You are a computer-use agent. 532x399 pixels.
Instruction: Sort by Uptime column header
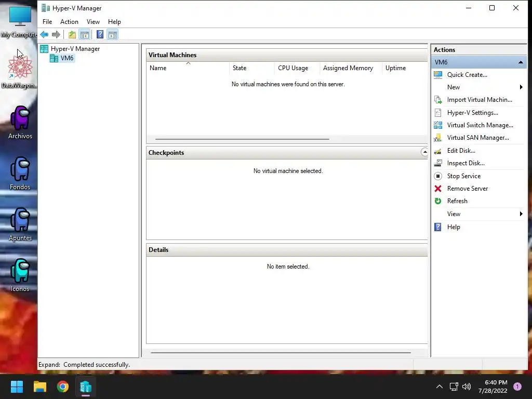click(405, 68)
